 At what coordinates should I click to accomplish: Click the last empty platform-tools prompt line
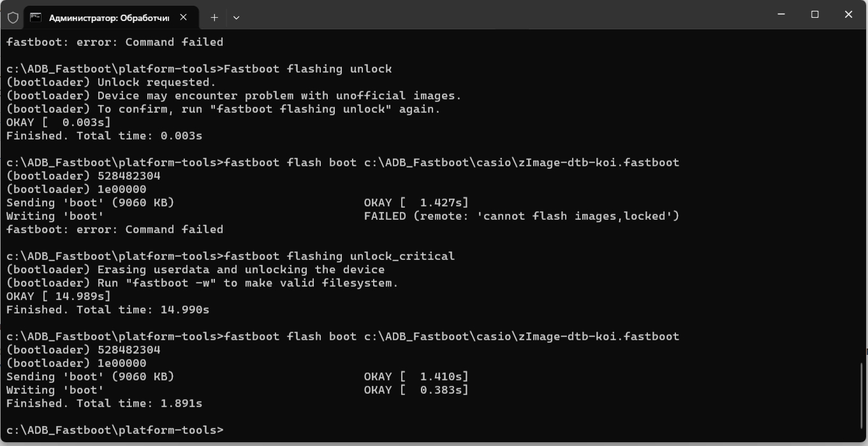point(115,430)
